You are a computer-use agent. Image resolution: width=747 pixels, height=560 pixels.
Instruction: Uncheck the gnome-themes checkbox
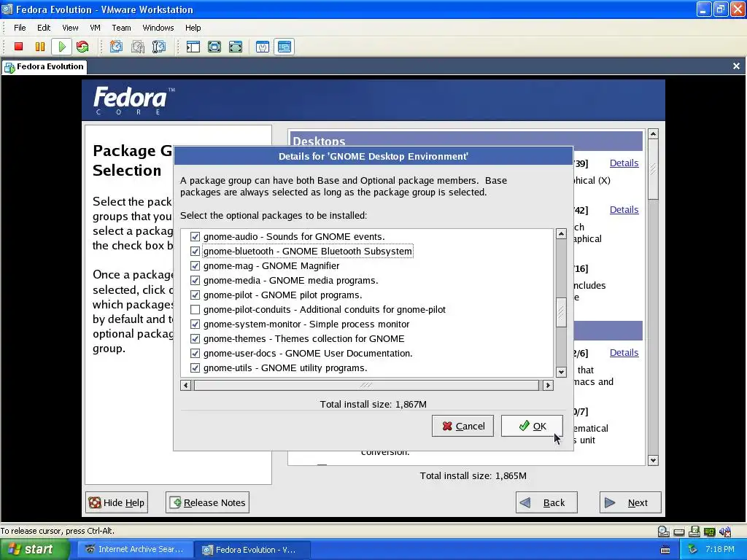click(195, 338)
